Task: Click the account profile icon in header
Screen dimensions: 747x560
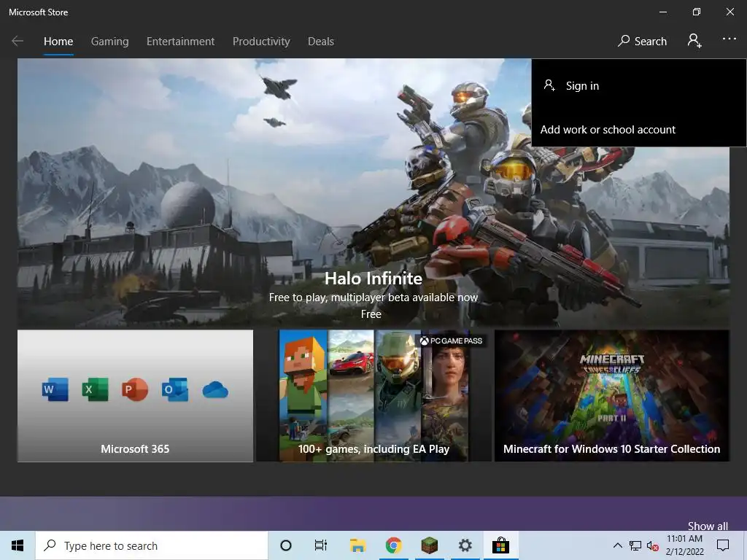Action: (x=694, y=41)
